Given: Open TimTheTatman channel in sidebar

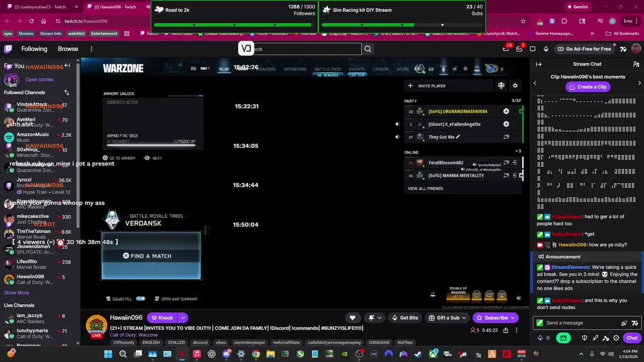Looking at the screenshot, I should [x=38, y=235].
